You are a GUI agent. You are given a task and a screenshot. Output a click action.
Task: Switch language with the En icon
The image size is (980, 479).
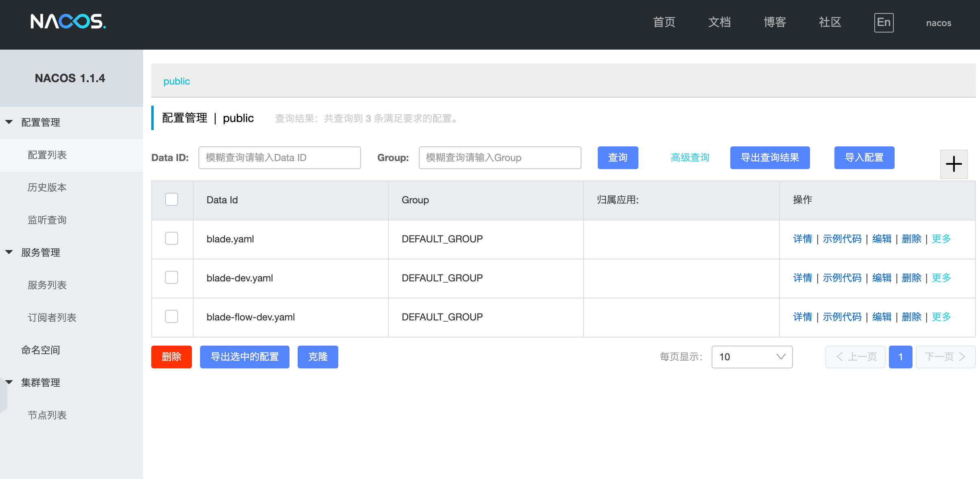[x=884, y=22]
